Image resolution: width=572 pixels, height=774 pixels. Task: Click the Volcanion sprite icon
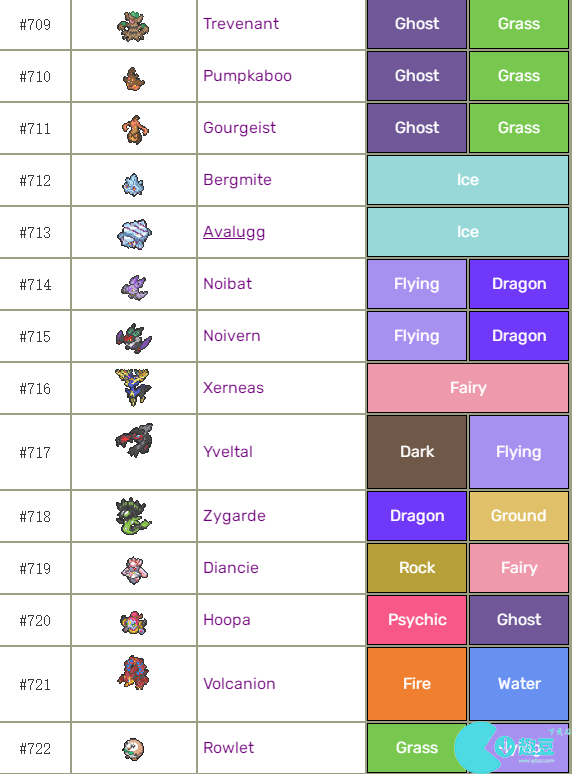(x=133, y=672)
